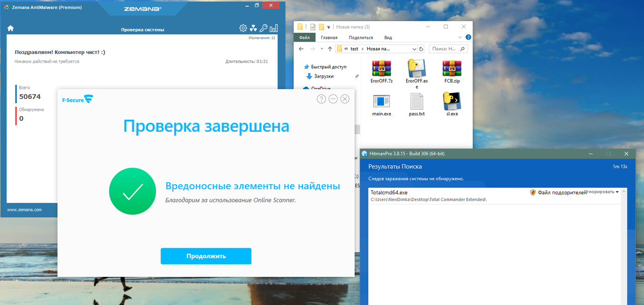644x305 pixels.
Task: Select pass.txt file in Explorer
Action: click(417, 105)
